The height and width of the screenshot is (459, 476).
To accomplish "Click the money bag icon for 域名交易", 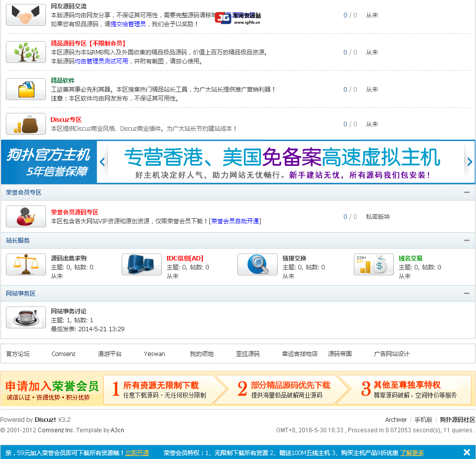I will 374,264.
